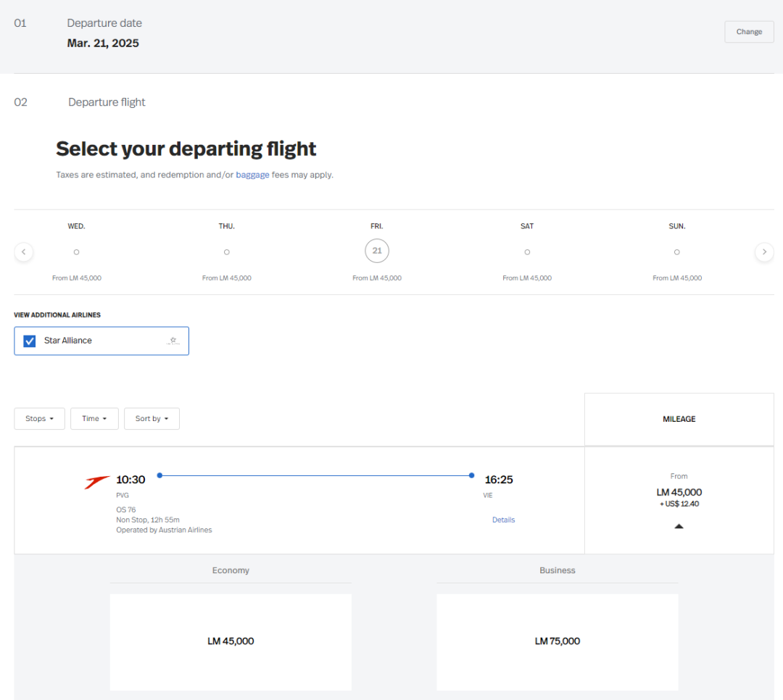Open the Time filter dropdown

tap(94, 419)
